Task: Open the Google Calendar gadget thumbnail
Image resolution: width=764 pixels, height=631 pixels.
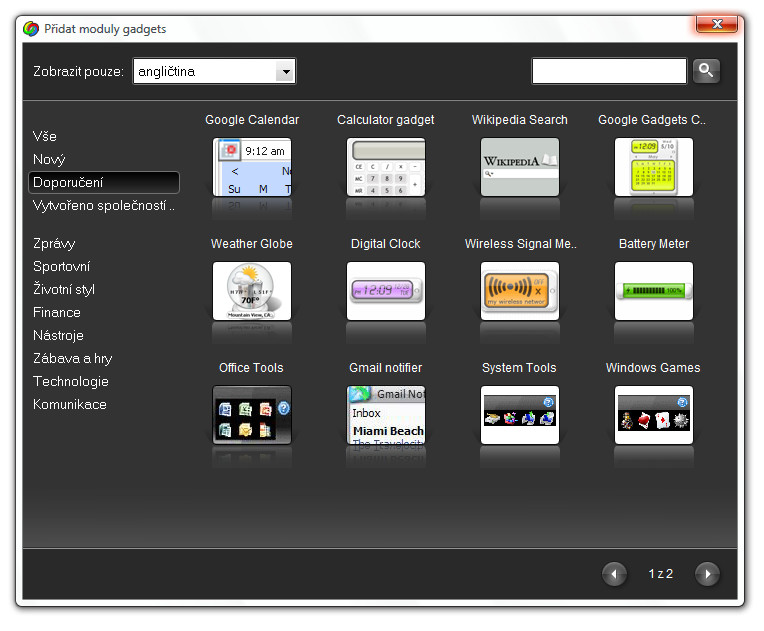Action: [x=252, y=167]
